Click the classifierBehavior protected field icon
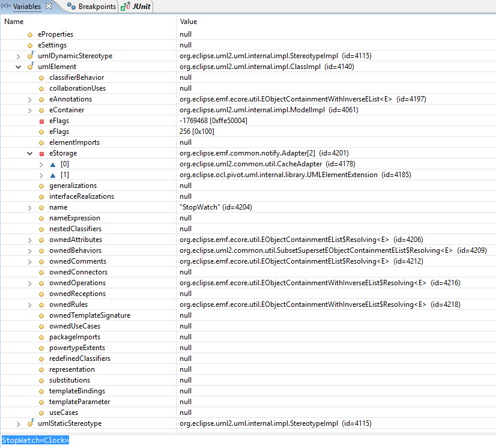 pyautogui.click(x=41, y=78)
